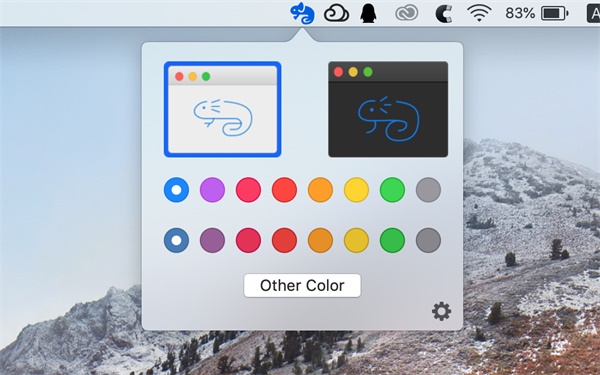
Task: Open the Wi-Fi status menu
Action: [479, 13]
